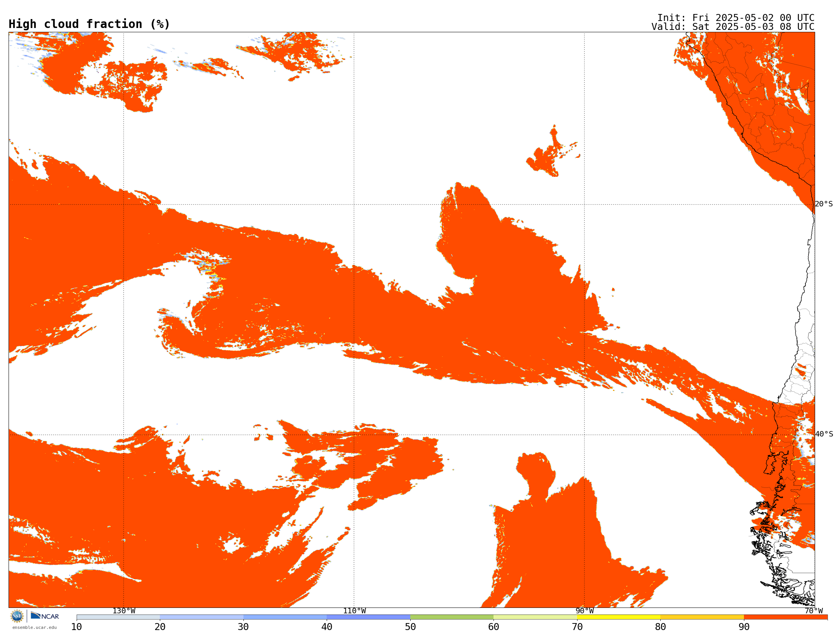
Task: Click the colorbar tick label 40
Action: click(327, 627)
